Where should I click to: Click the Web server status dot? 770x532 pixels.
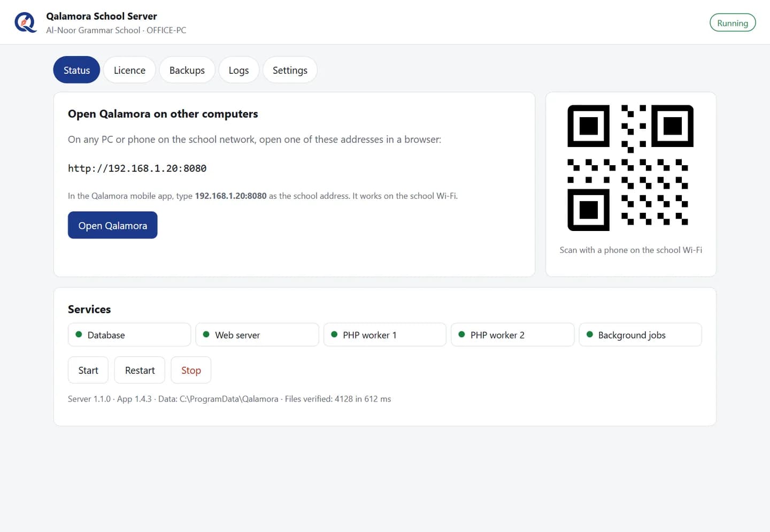point(206,335)
